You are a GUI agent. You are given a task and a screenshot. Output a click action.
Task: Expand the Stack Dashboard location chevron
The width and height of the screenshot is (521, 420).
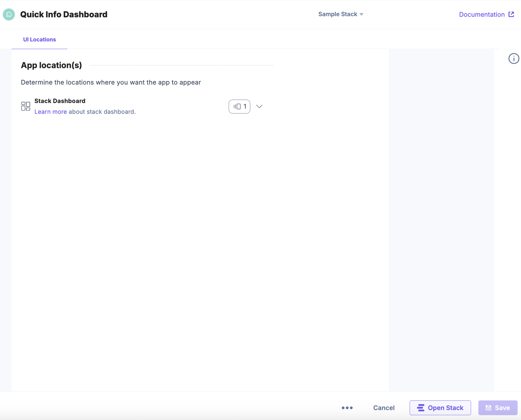click(259, 106)
